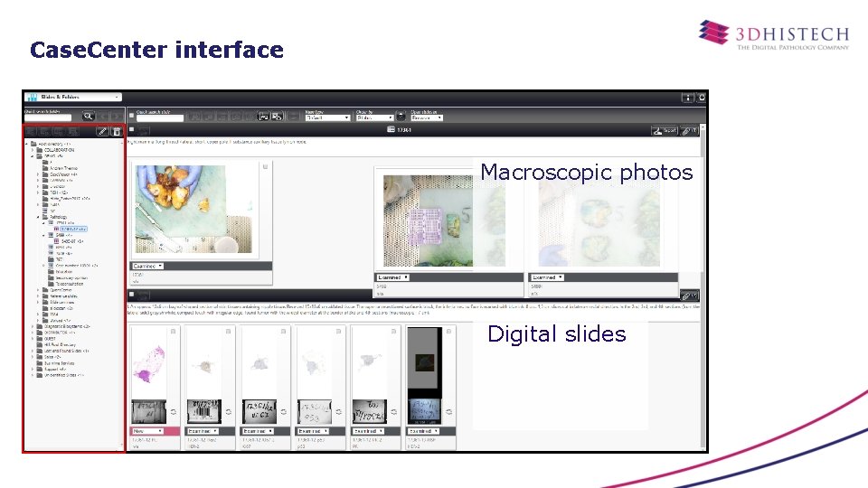This screenshot has height=488, width=868.
Task: Select the Teleconsultation folder
Action: [x=70, y=284]
